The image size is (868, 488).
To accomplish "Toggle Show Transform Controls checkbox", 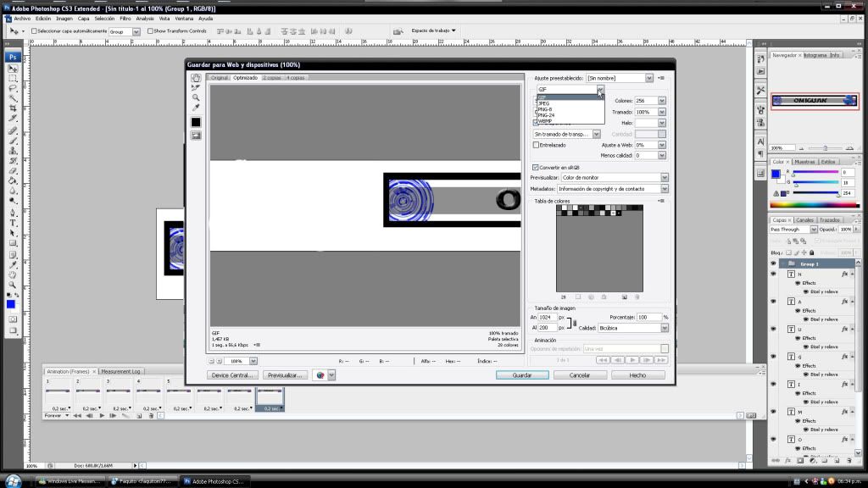I will coord(150,31).
